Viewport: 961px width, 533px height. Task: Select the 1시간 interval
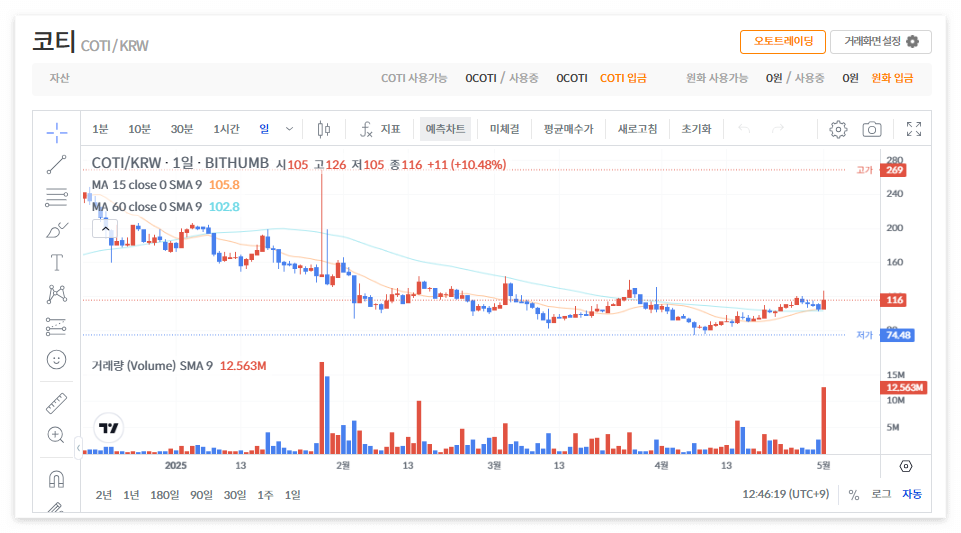point(226,129)
